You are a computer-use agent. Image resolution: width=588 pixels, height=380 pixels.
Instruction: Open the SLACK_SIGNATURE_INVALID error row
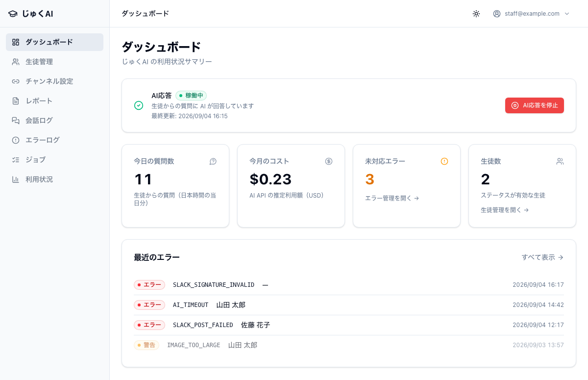tap(349, 285)
